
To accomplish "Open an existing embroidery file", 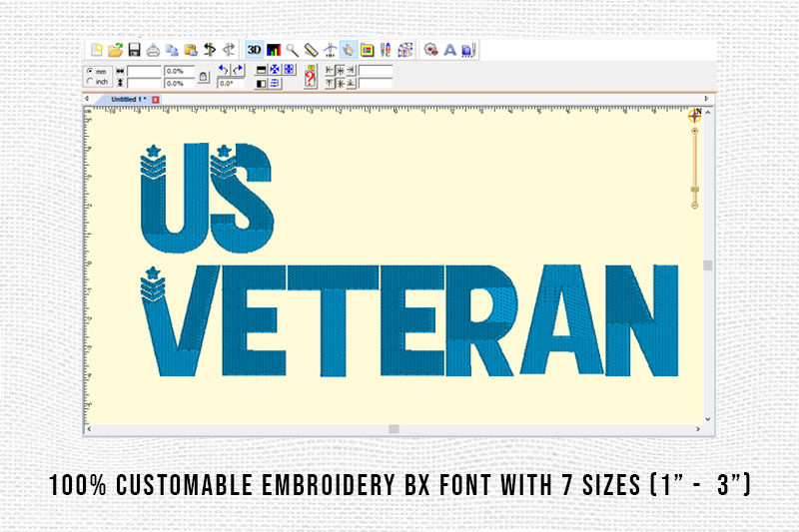I will tap(116, 50).
